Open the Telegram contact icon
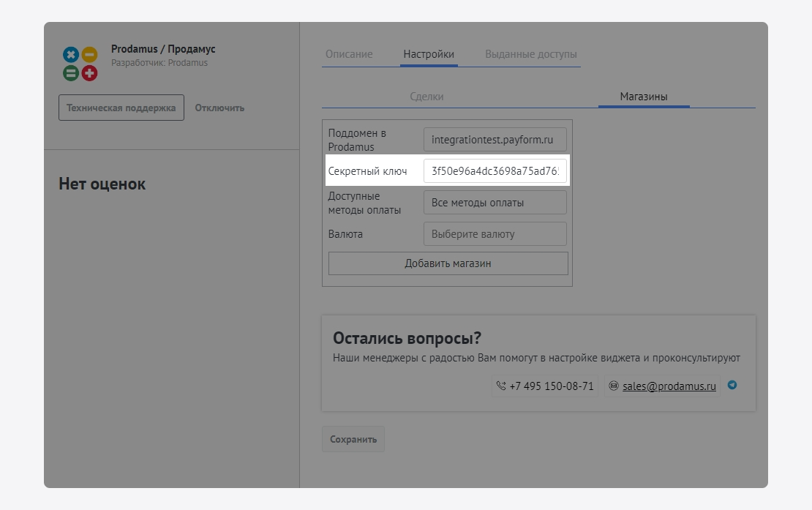 (x=732, y=385)
